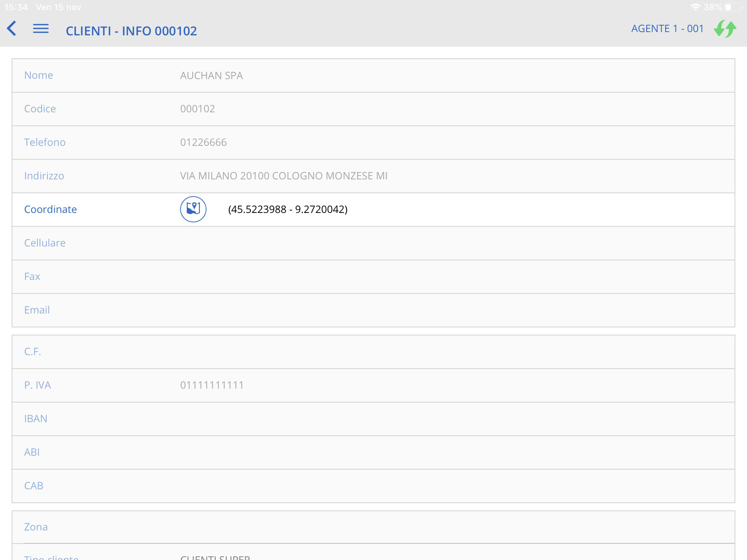Screen dimensions: 747x560
Task: Tap the Telefono number 01226666
Action: point(203,142)
